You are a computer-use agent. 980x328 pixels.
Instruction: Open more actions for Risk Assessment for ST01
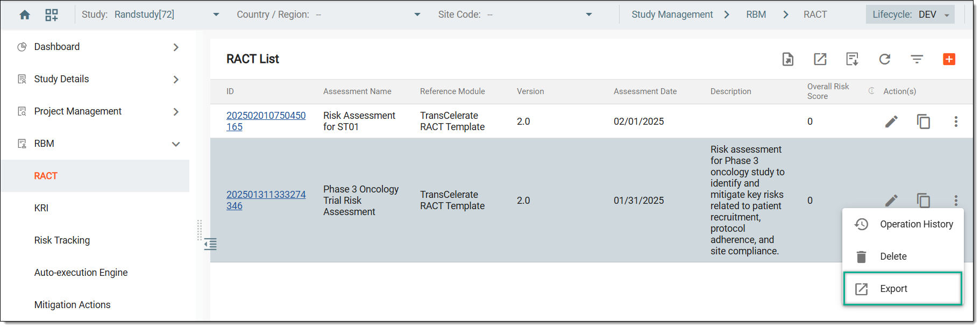pos(956,122)
